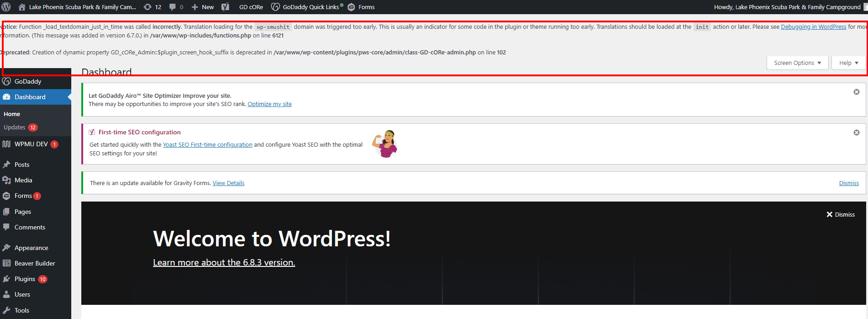
Task: Click the Forms sidebar icon
Action: [x=6, y=196]
